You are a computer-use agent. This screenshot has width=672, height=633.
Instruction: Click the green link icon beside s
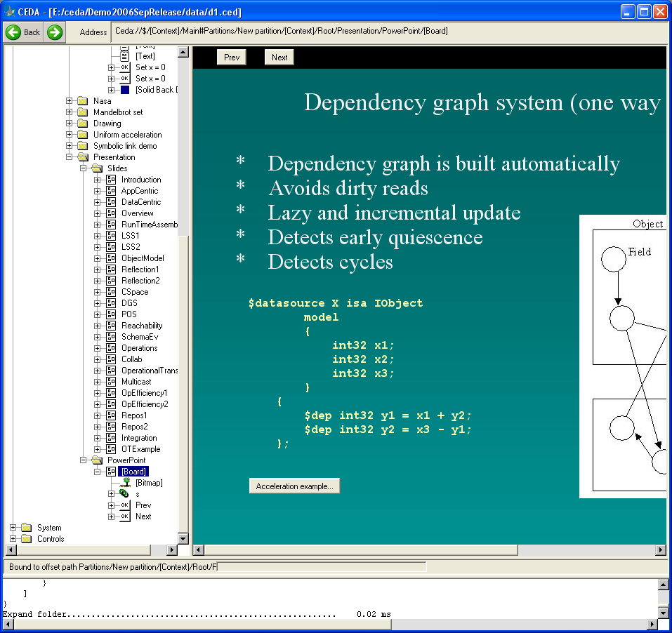coord(124,494)
